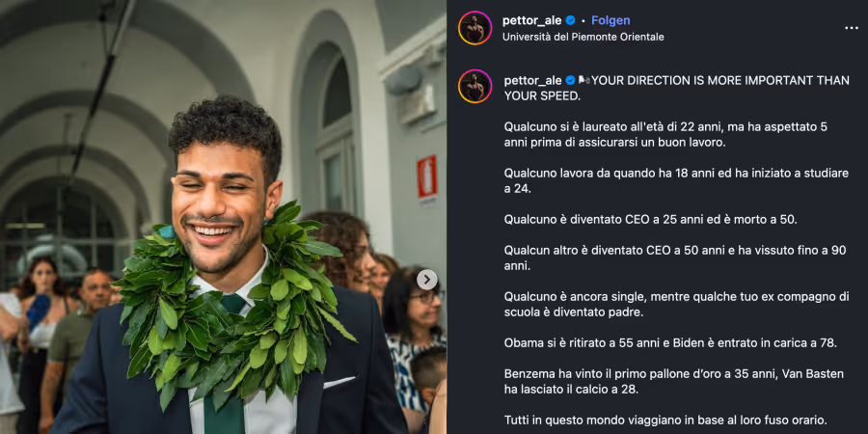Open Università del Piemonte Orientale location page
The height and width of the screenshot is (434, 868).
click(x=583, y=37)
